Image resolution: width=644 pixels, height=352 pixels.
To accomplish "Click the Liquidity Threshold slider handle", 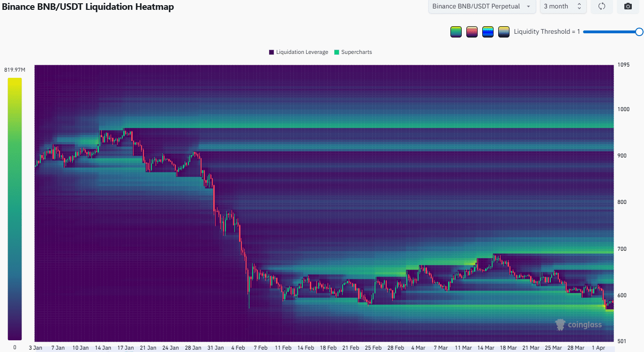I will pyautogui.click(x=639, y=32).
